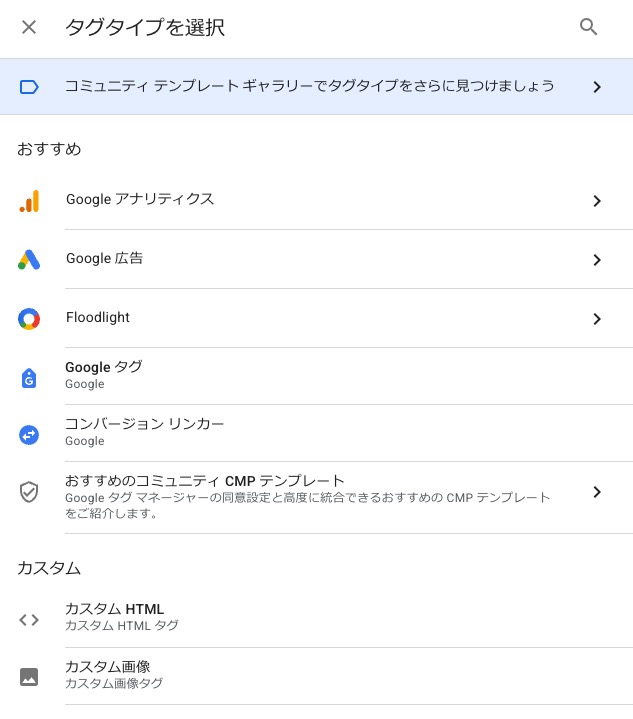This screenshot has width=633, height=719.
Task: Click the Floodlight ring icon
Action: (29, 319)
